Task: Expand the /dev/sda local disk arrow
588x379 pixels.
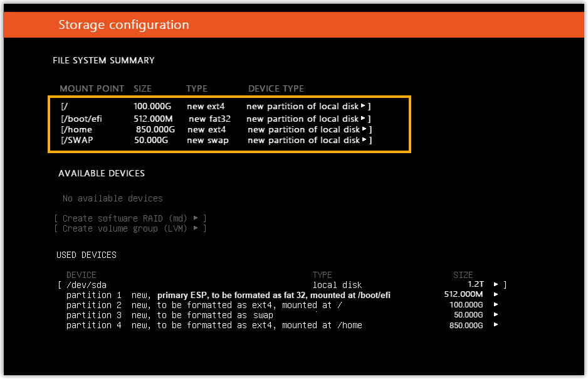Action: pos(496,285)
